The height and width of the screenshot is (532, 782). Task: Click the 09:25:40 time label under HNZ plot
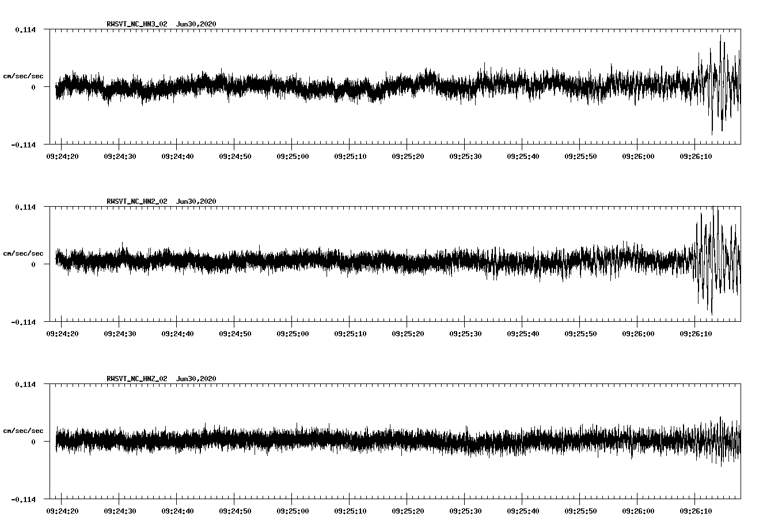[523, 511]
